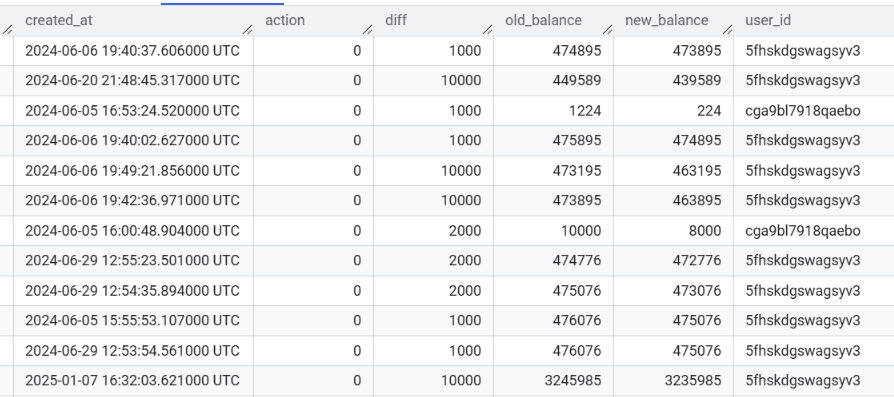Image resolution: width=894 pixels, height=397 pixels.
Task: Select timestamp 2024-06-20 21:48:45.317000 UTC
Action: coord(132,80)
